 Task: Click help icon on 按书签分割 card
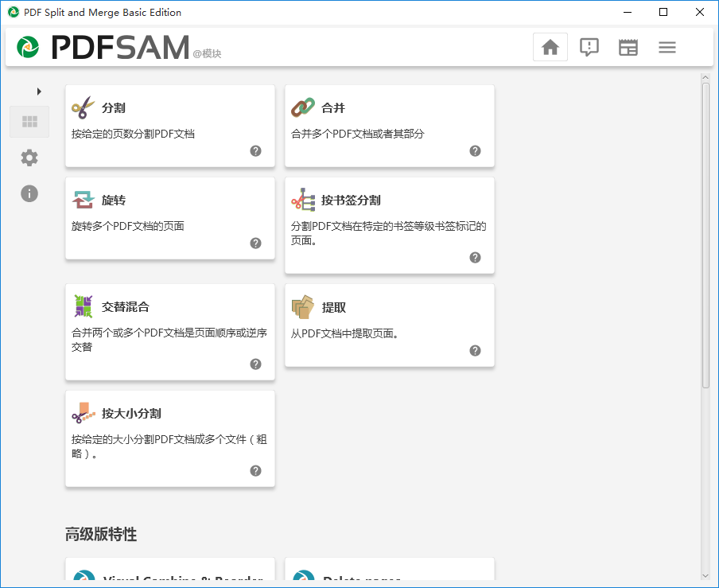pyautogui.click(x=475, y=258)
